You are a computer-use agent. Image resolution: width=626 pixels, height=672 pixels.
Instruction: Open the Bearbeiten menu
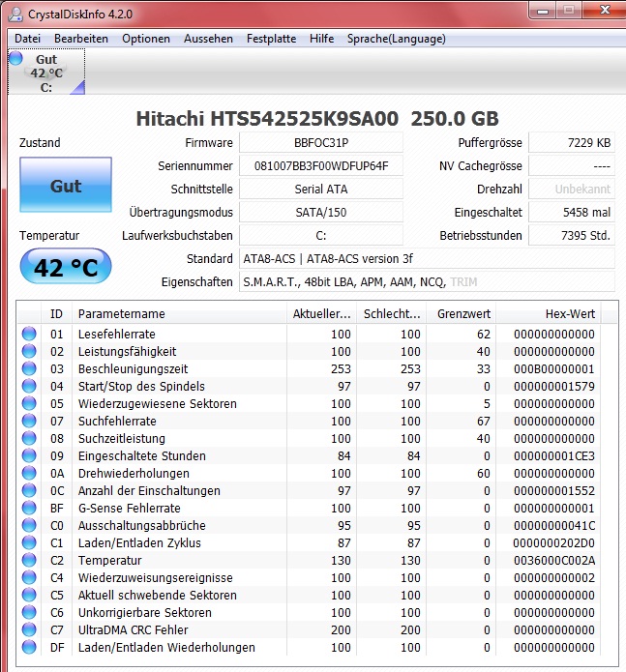click(x=81, y=39)
